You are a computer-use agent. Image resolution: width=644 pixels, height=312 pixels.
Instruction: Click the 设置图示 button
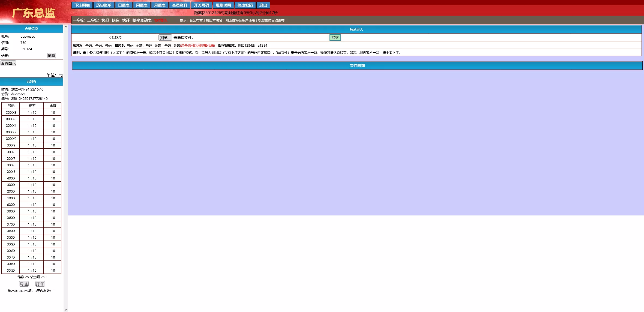8,63
